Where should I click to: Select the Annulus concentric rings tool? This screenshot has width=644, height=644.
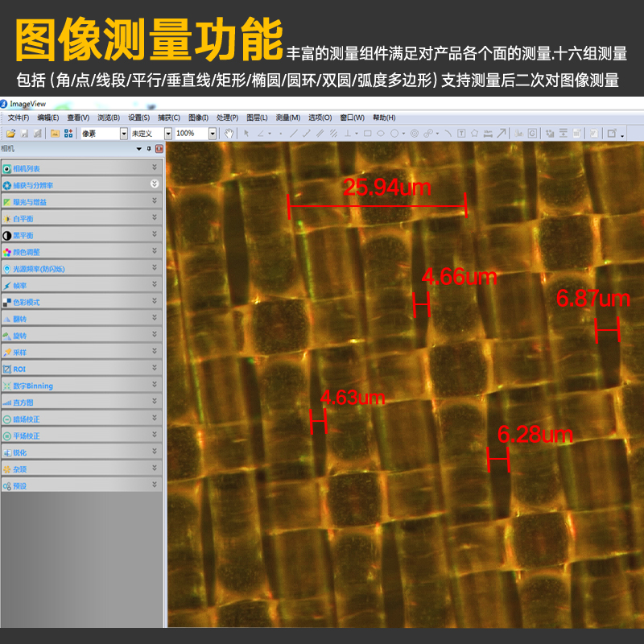(415, 134)
